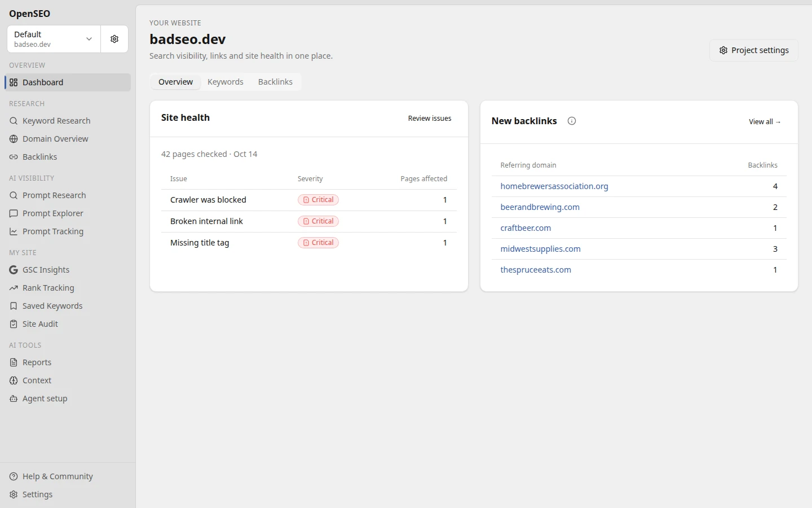Click the Reports document icon
Image resolution: width=812 pixels, height=508 pixels.
point(14,362)
